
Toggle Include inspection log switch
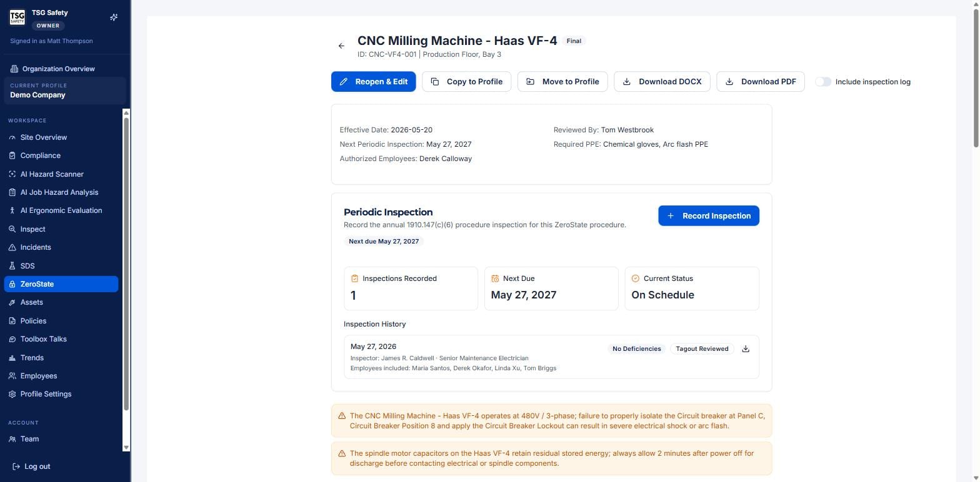tap(823, 82)
